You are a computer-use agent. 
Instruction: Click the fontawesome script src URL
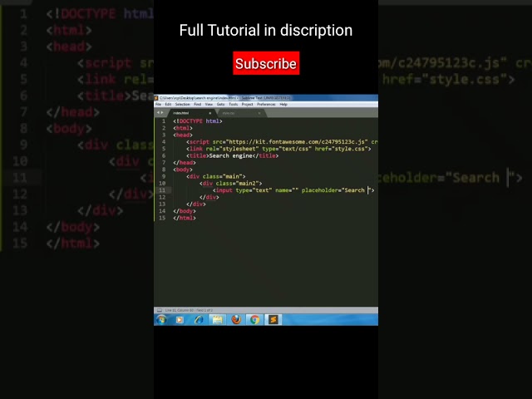(x=298, y=142)
